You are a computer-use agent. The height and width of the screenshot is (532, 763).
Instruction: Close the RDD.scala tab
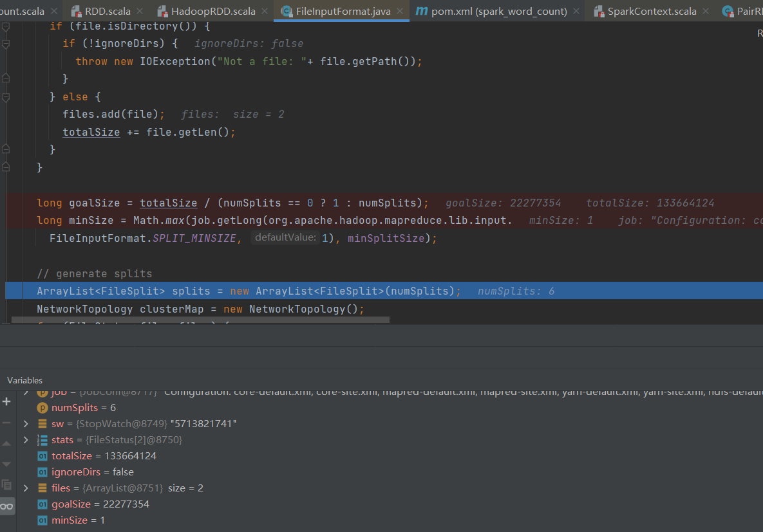click(140, 11)
